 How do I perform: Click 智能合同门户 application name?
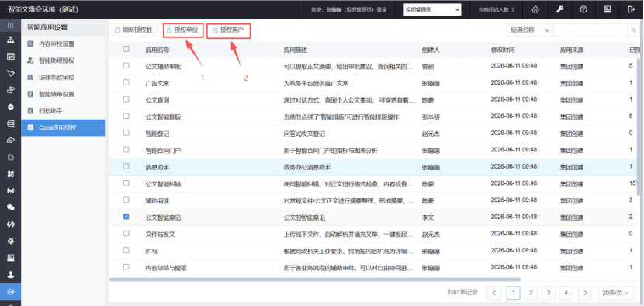[163, 151]
